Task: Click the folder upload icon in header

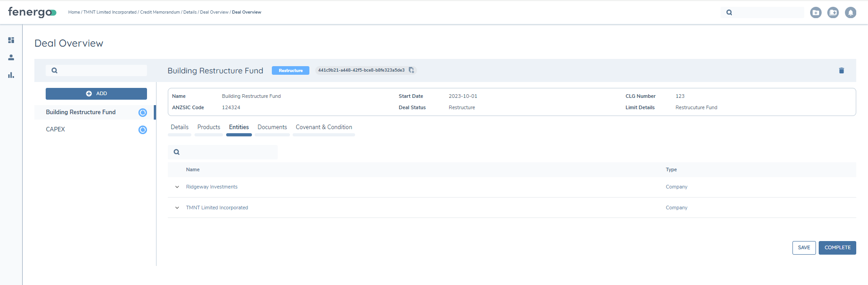Action: [833, 13]
